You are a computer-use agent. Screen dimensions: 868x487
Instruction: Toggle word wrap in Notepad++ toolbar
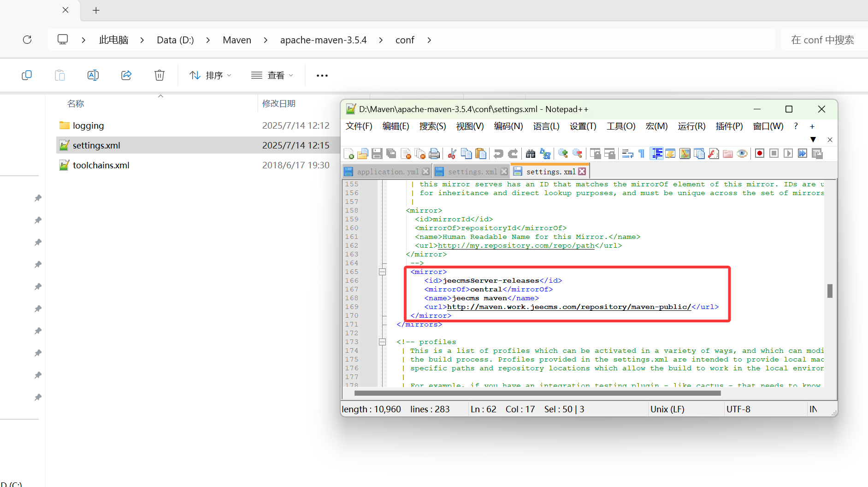[627, 154]
